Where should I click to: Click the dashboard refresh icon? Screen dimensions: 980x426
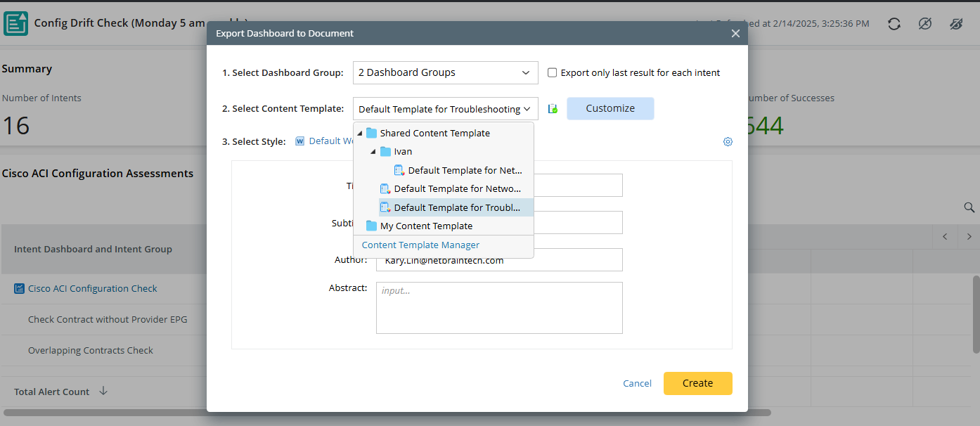(894, 24)
